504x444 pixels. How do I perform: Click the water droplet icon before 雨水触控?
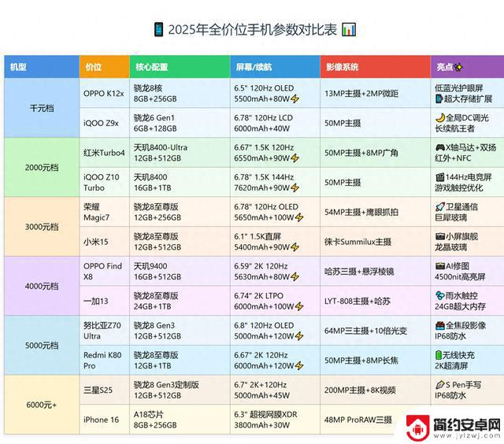click(x=440, y=295)
